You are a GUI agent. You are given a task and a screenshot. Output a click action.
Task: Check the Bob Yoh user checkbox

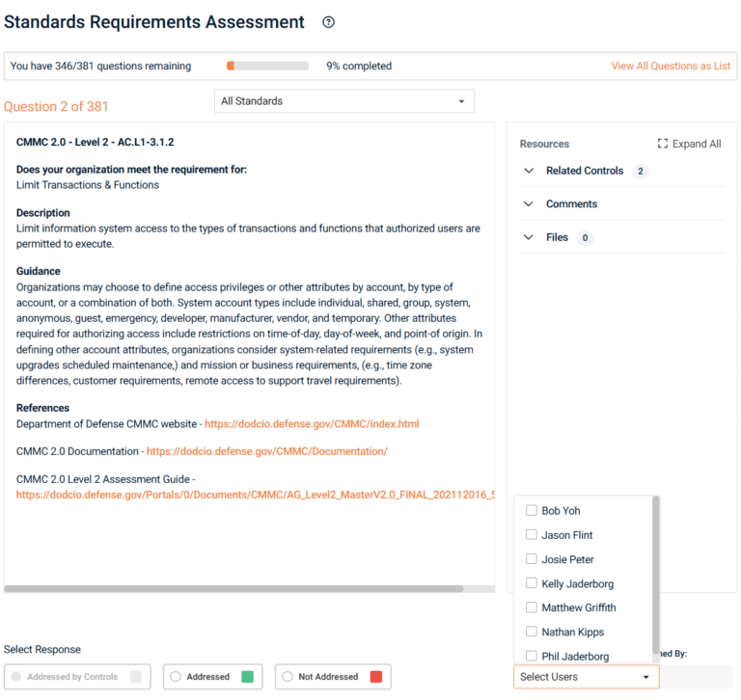click(532, 510)
